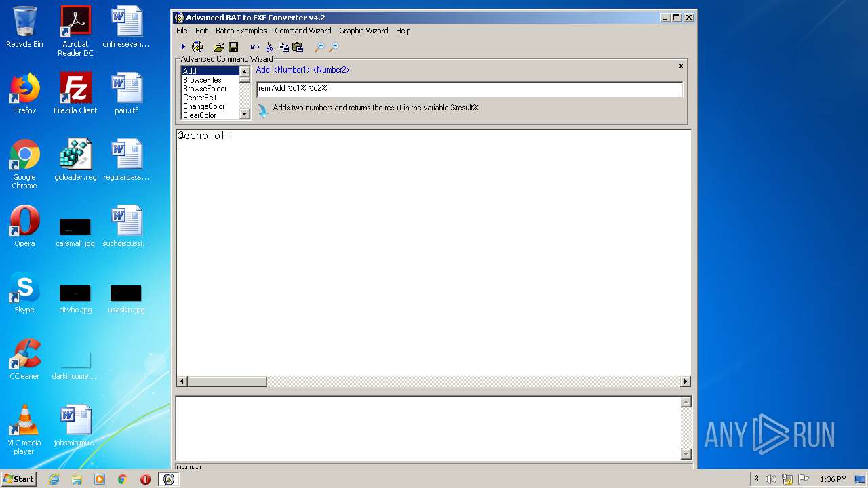The image size is (868, 488).
Task: Click BAT to EXE Converter taskbar button
Action: point(169,479)
